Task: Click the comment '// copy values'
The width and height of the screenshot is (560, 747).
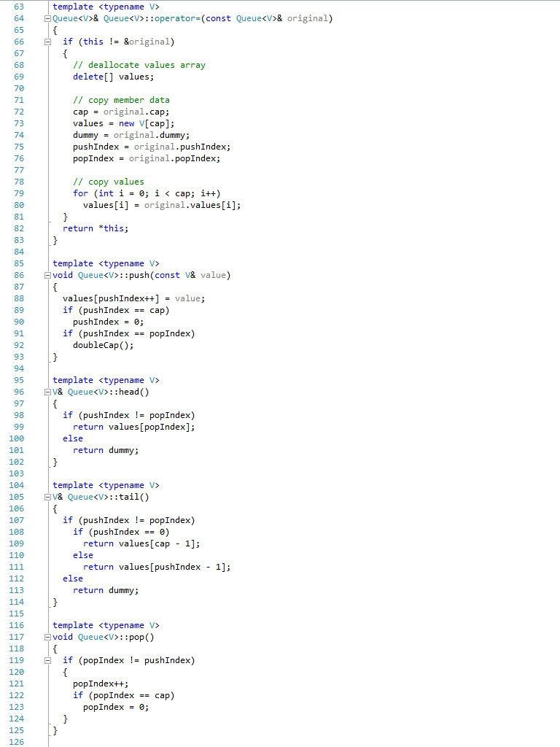Action: pyautogui.click(x=109, y=182)
